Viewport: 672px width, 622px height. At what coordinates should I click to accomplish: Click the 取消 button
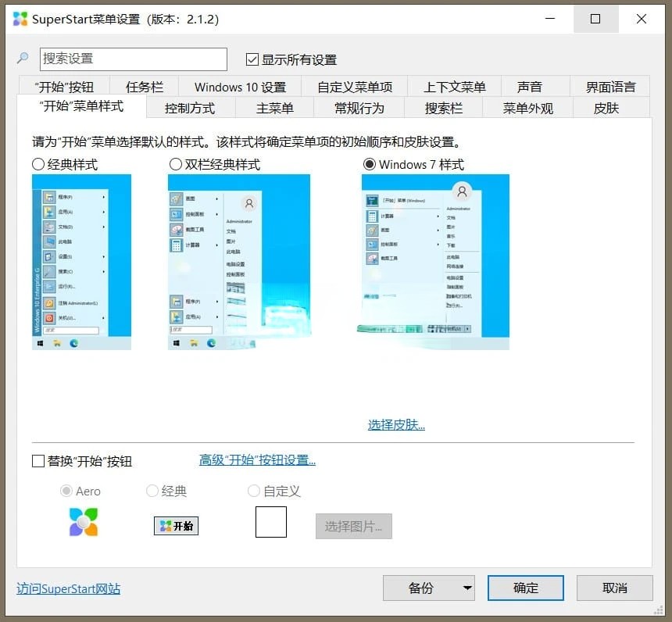pos(615,588)
